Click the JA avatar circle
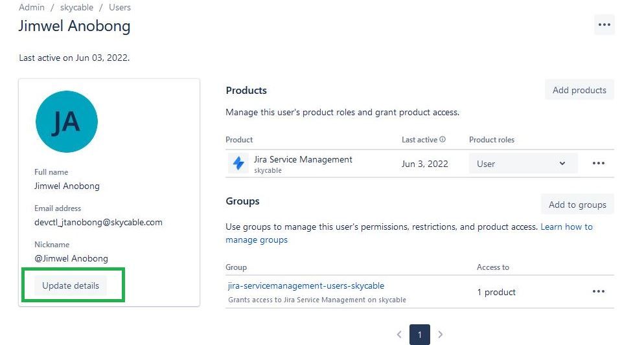644x345 pixels. click(67, 122)
